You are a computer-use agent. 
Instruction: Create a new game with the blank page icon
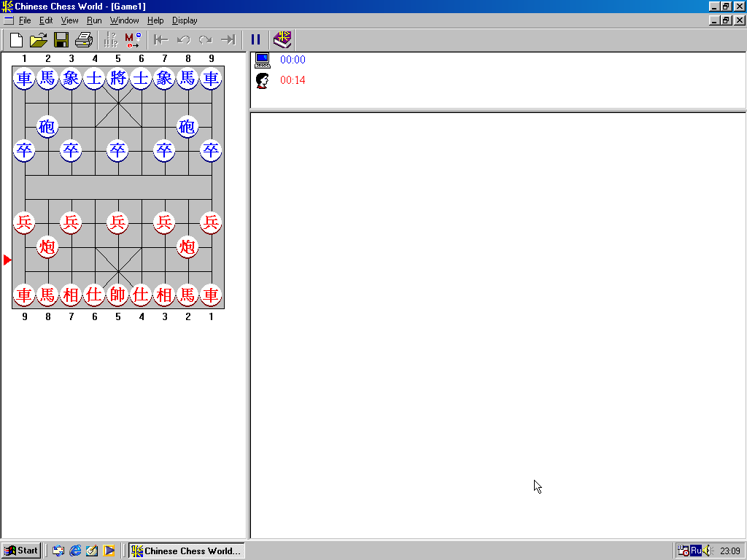(16, 40)
